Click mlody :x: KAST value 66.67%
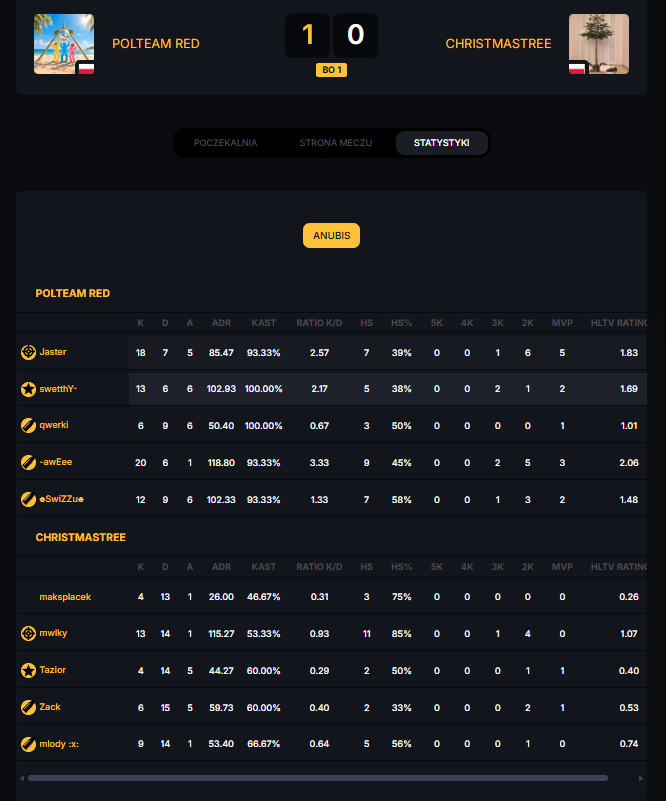 [264, 744]
